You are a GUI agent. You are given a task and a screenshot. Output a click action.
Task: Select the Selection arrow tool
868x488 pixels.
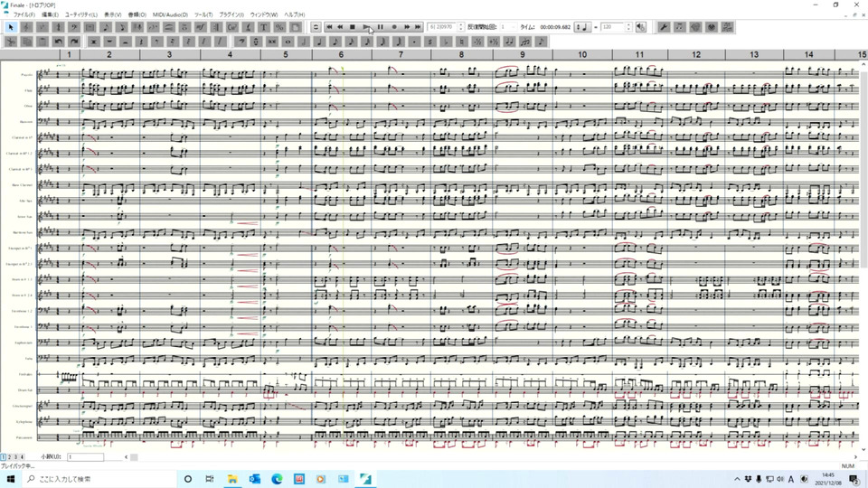[11, 27]
